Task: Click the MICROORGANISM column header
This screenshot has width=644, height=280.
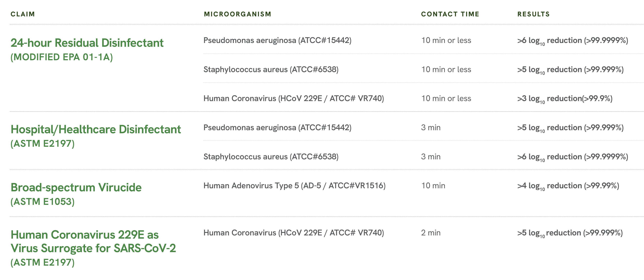Action: pos(237,14)
